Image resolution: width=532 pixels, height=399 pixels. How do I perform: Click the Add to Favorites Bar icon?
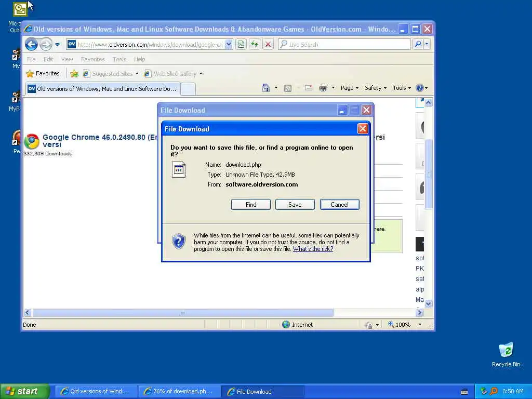click(x=74, y=73)
